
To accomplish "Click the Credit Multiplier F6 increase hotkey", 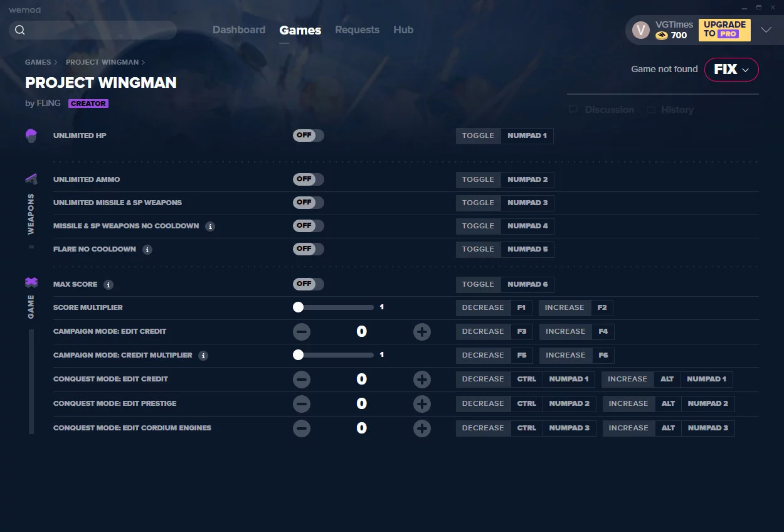I will [603, 356].
